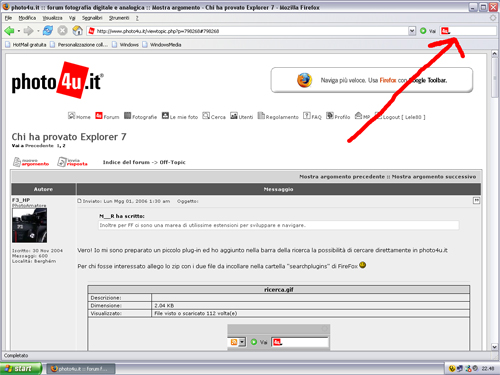Image resolution: width=500 pixels, height=375 pixels.
Task: Open the Utenti navigation link
Action: (x=242, y=116)
